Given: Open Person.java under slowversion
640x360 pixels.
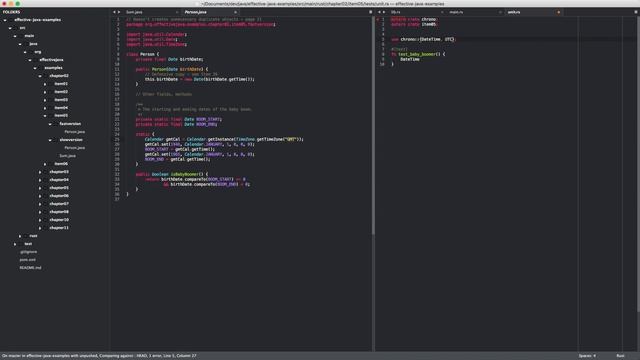Looking at the screenshot, I should coord(75,148).
